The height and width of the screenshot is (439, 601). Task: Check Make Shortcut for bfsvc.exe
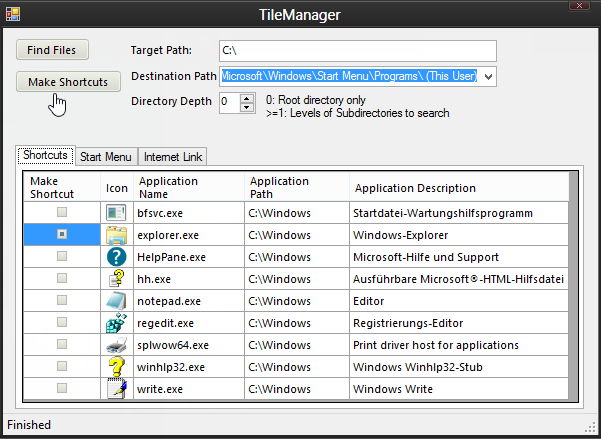[x=62, y=212]
